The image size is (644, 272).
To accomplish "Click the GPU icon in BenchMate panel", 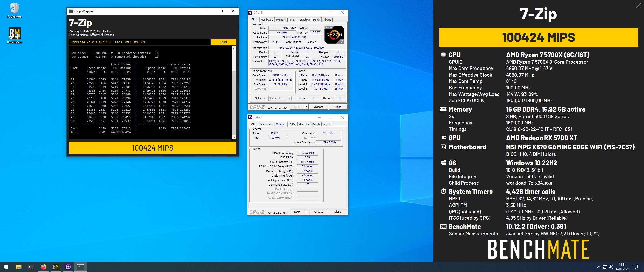I will (x=443, y=138).
